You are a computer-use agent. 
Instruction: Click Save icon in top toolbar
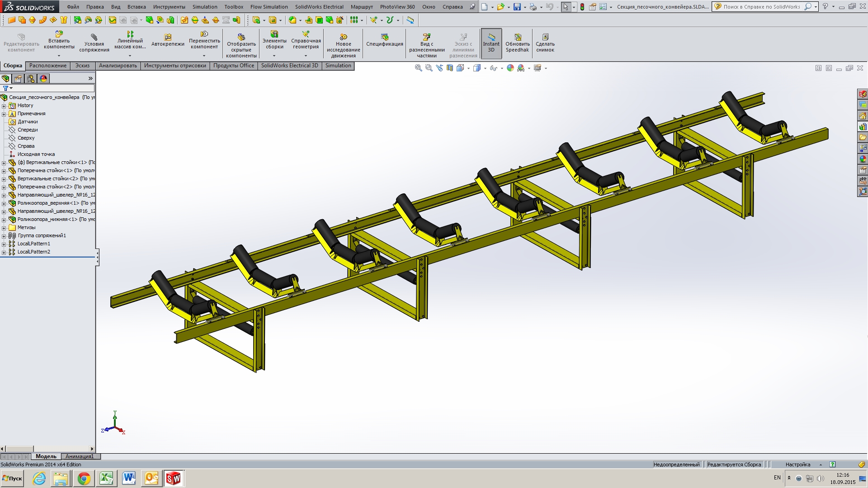click(x=517, y=7)
